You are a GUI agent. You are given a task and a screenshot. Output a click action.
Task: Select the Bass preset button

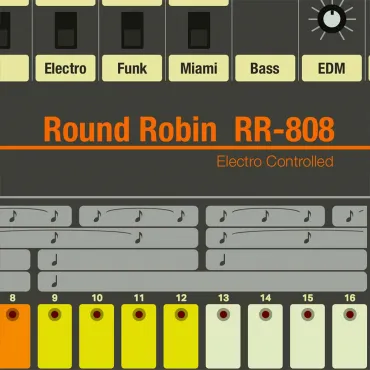265,68
